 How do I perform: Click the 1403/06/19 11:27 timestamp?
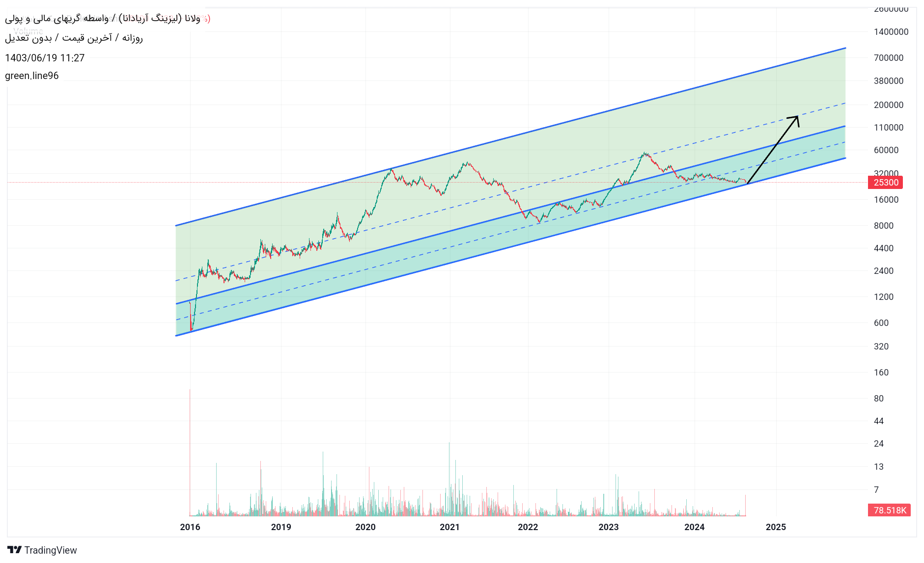(45, 58)
